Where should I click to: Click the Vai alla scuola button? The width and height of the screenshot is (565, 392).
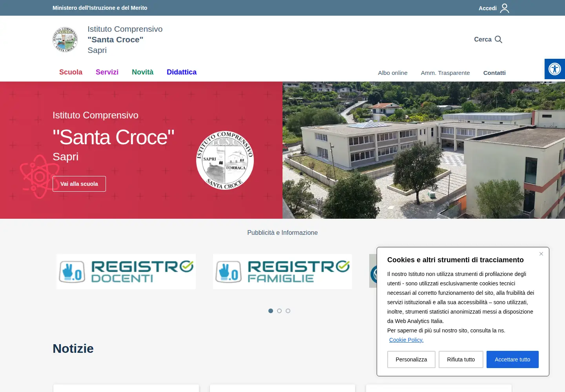coord(79,184)
